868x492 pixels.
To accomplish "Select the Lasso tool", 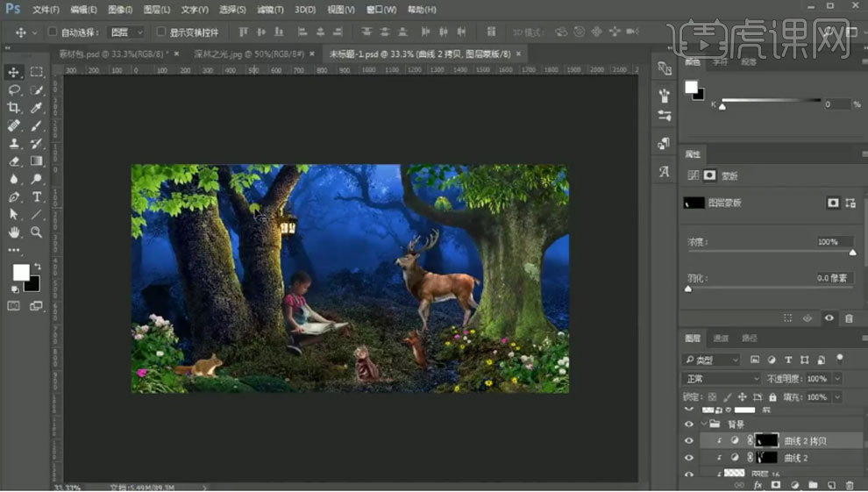I will [14, 89].
